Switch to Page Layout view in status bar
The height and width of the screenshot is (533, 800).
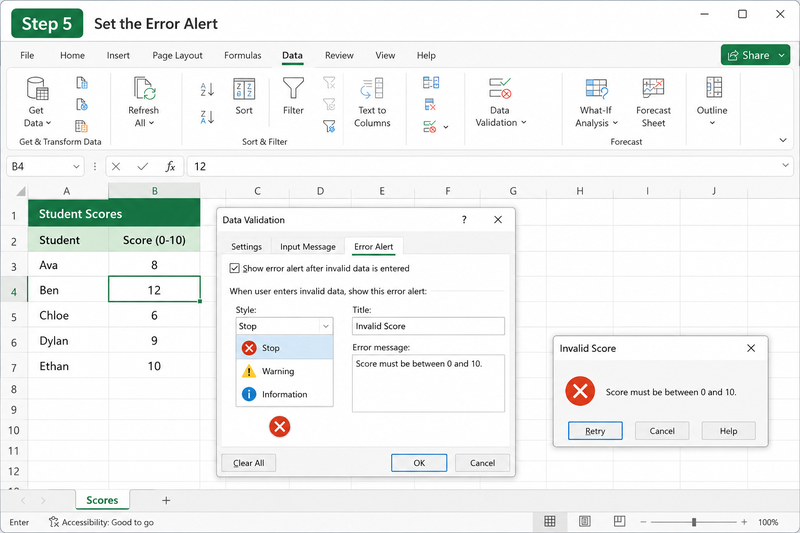[x=585, y=521]
